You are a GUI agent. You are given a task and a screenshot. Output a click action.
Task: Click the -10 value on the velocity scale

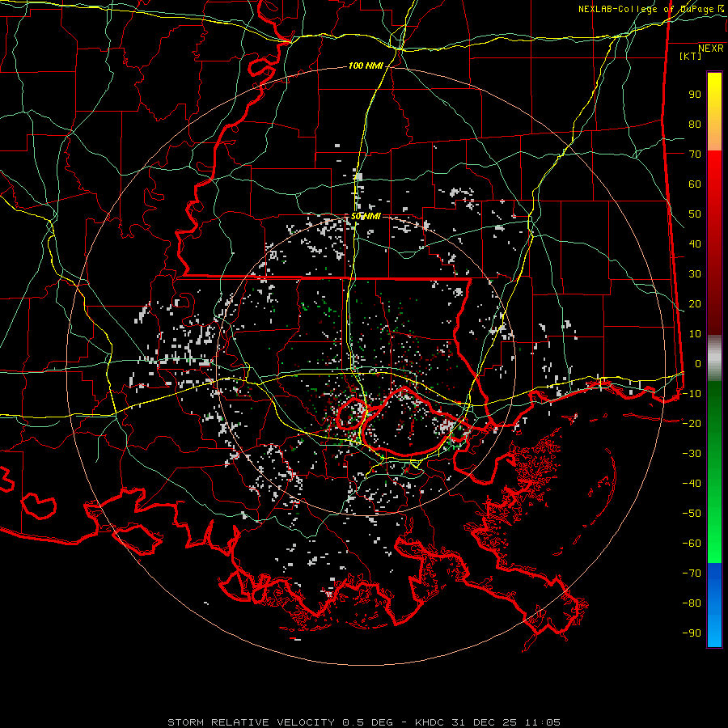[692, 394]
